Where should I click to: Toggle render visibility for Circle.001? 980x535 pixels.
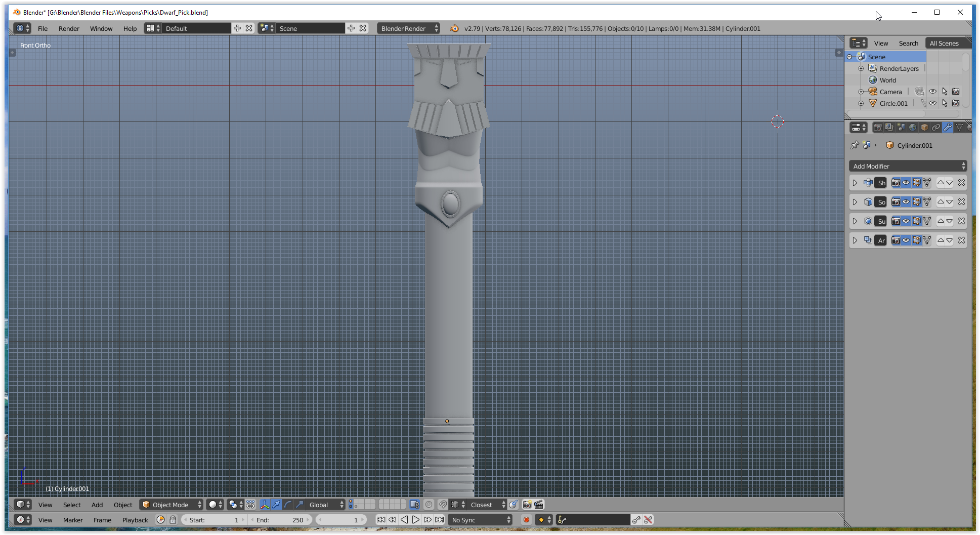coord(955,103)
